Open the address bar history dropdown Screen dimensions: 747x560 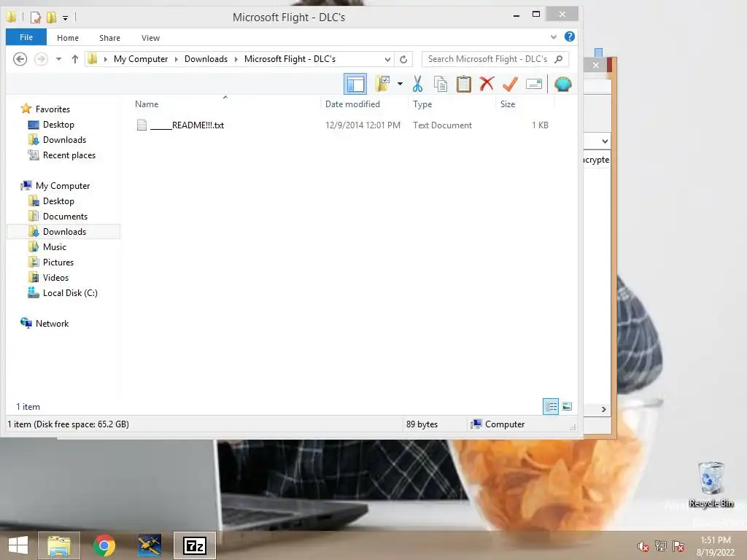coord(387,60)
